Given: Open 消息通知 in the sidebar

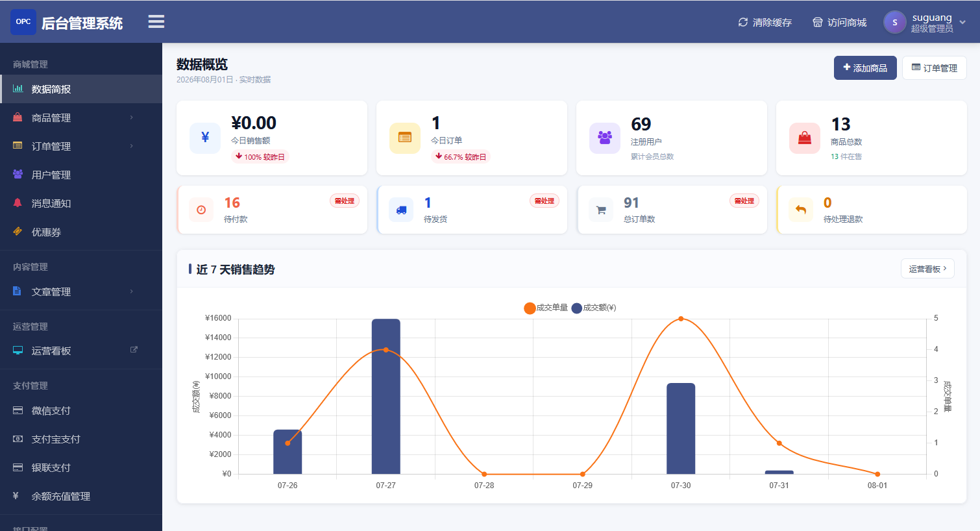Looking at the screenshot, I should pos(81,203).
